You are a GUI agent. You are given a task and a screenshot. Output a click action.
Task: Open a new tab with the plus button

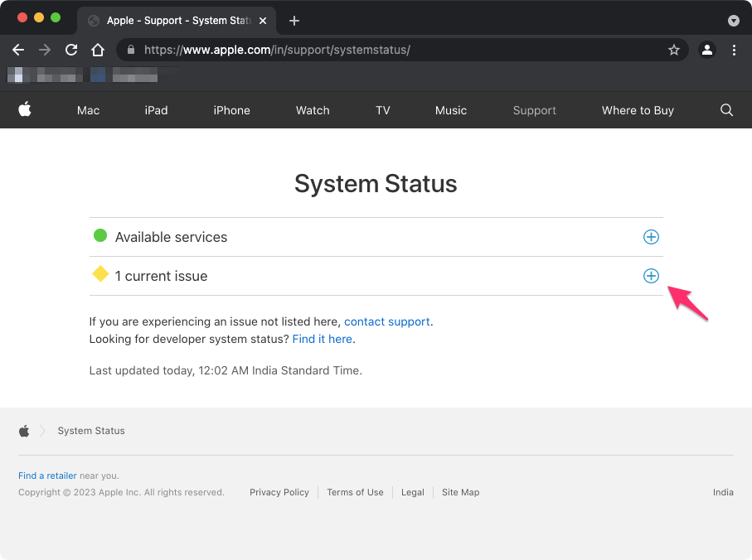294,21
